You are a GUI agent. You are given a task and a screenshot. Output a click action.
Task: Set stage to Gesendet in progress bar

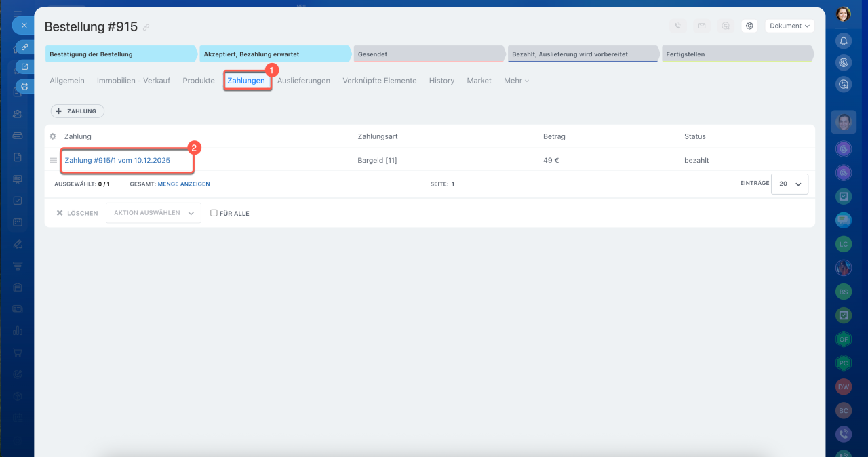click(x=429, y=54)
